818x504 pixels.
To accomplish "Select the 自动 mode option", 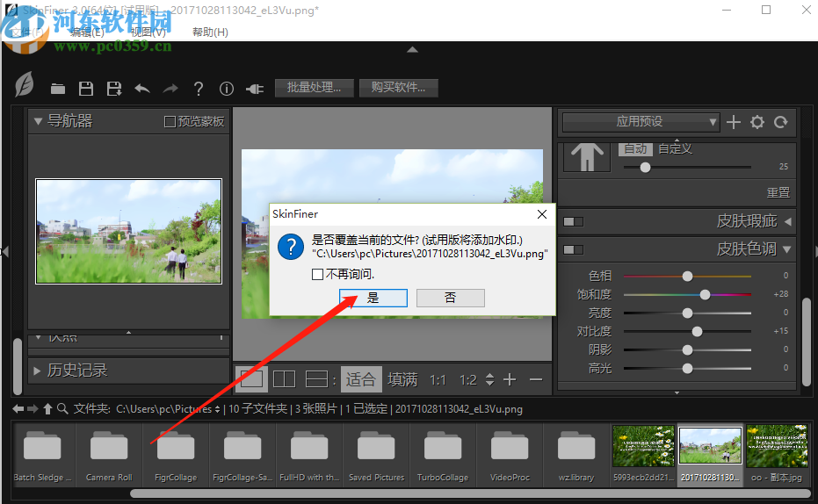I will [x=635, y=148].
